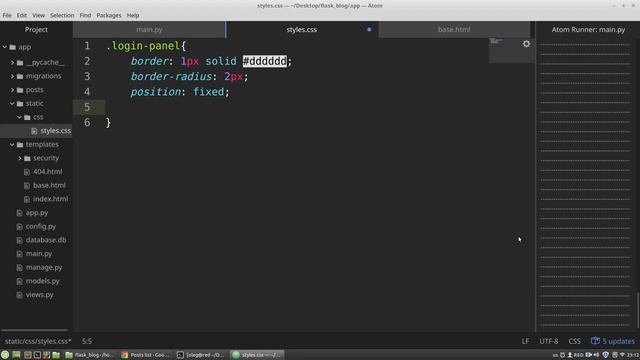Expand the __pycache__ folder
This screenshot has height=360, width=640.
12,62
